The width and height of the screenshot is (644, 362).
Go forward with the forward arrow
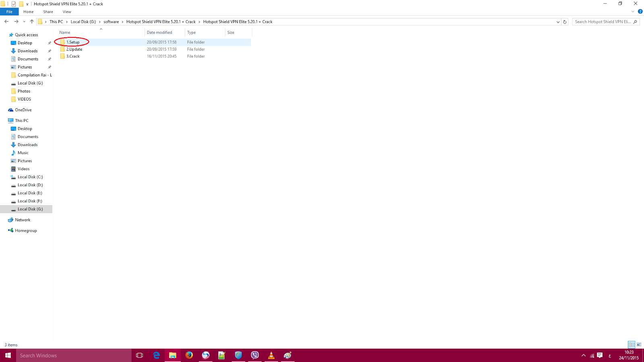(x=16, y=22)
